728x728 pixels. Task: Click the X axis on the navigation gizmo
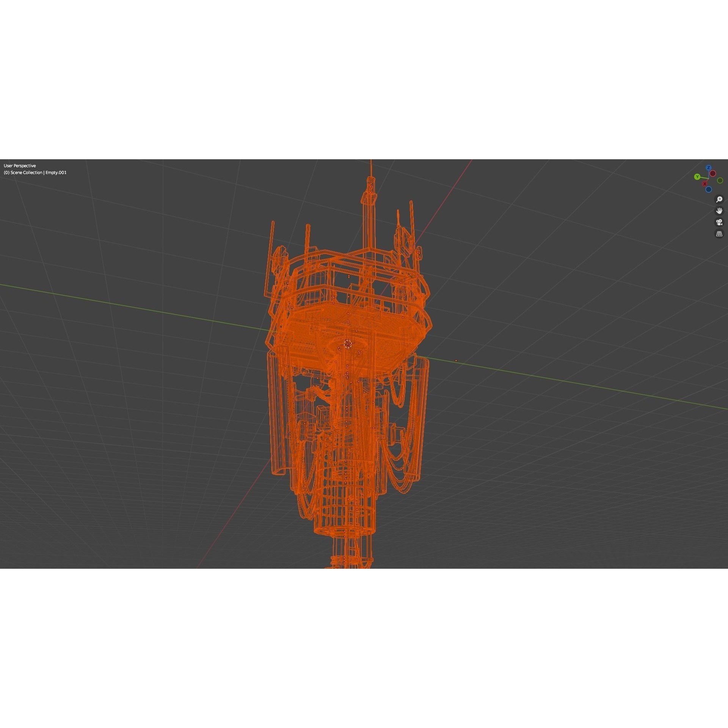[704, 184]
